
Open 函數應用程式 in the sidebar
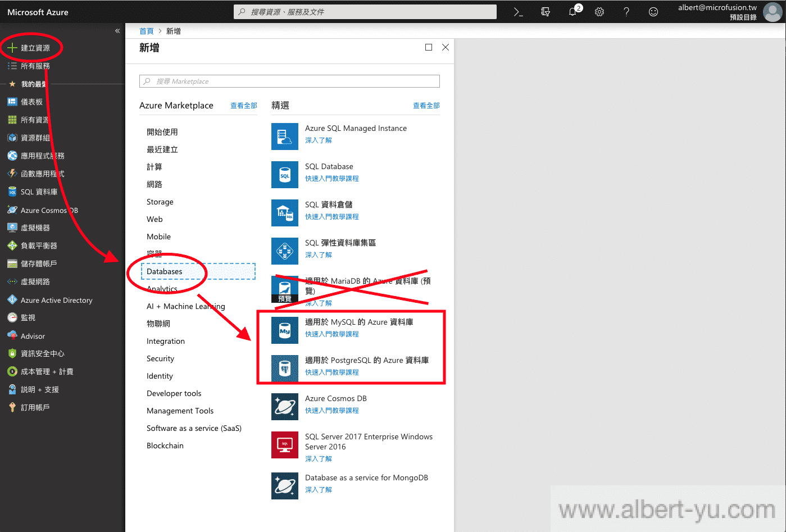tap(35, 174)
